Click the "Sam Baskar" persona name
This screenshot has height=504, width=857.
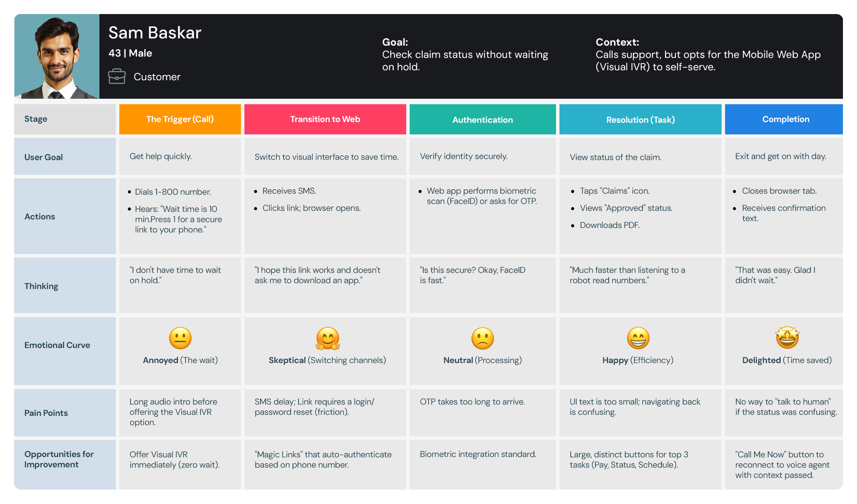coord(155,33)
